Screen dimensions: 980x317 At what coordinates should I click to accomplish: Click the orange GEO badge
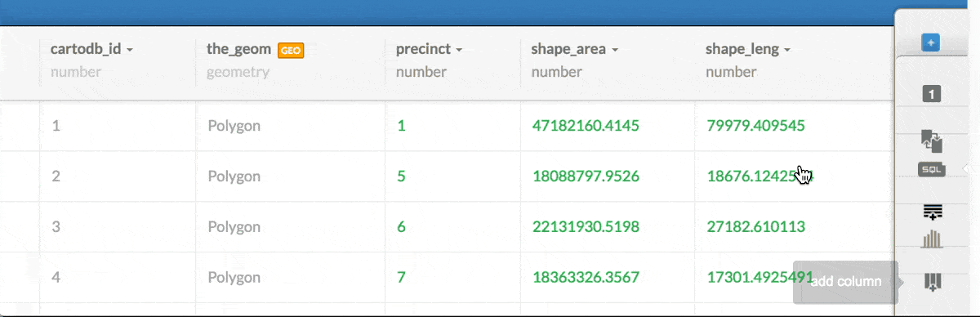click(x=291, y=50)
